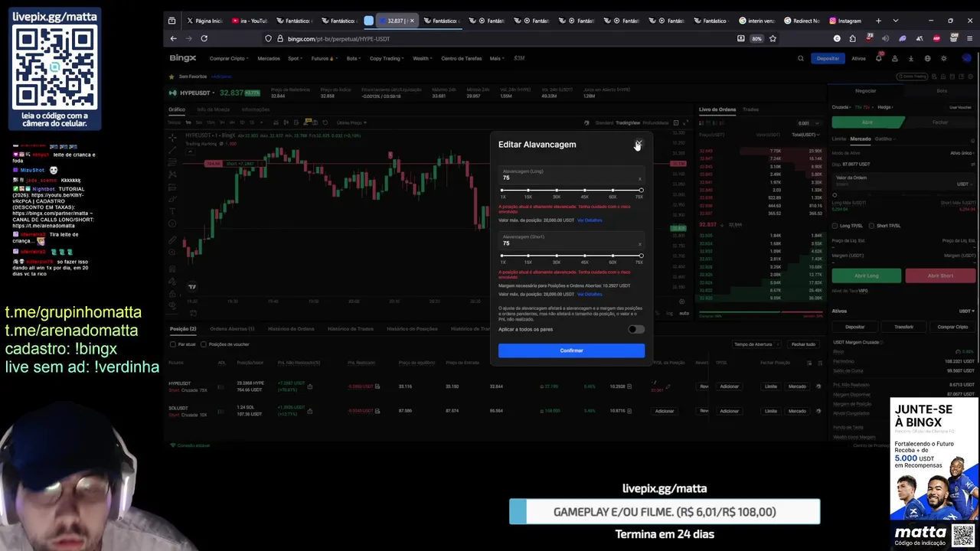The height and width of the screenshot is (551, 980).
Task: Click the Alavancagem (Short) input field
Action: 570,240
